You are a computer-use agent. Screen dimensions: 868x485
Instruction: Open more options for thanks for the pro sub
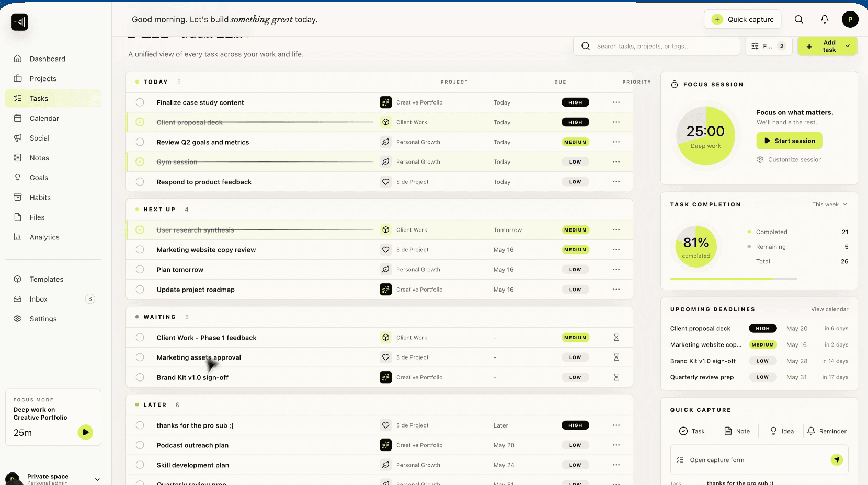[616, 425]
